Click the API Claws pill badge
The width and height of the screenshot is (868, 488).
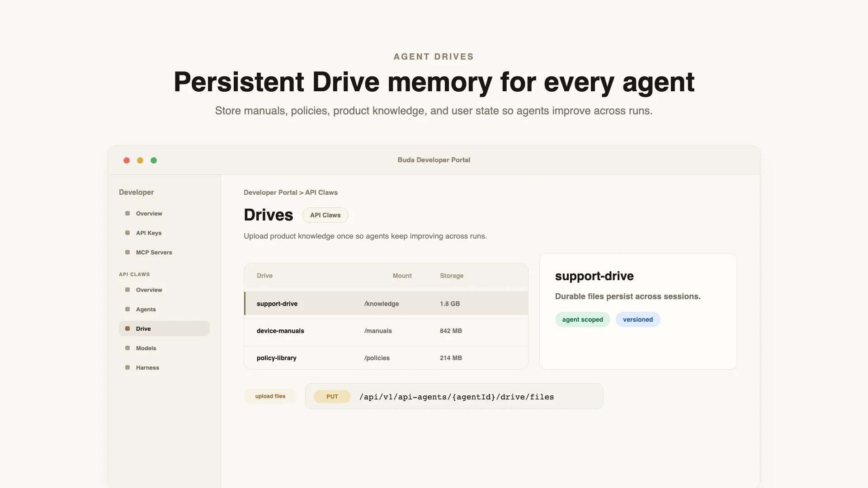pos(325,215)
